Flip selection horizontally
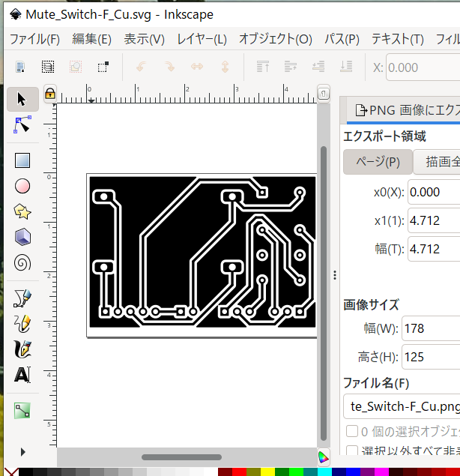Screen dimensions: 460x476 pos(197,67)
